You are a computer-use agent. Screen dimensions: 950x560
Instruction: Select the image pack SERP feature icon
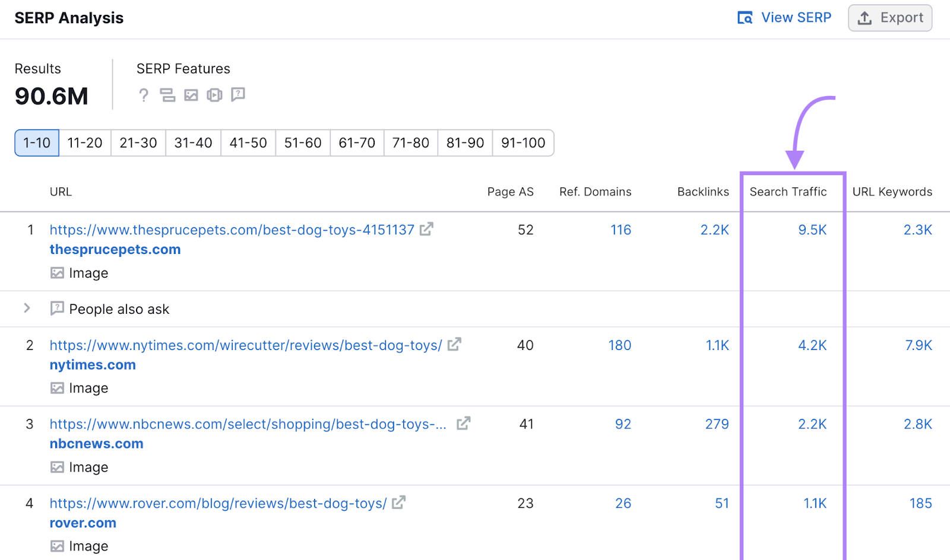191,95
